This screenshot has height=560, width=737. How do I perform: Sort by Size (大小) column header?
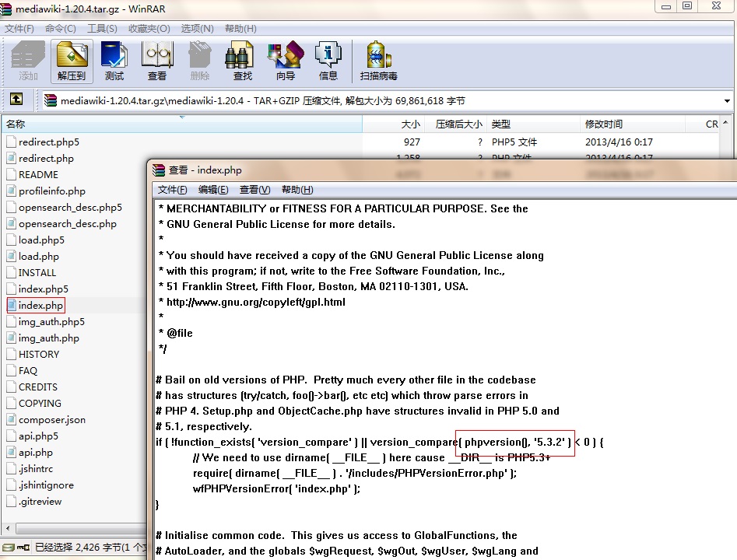coord(394,124)
